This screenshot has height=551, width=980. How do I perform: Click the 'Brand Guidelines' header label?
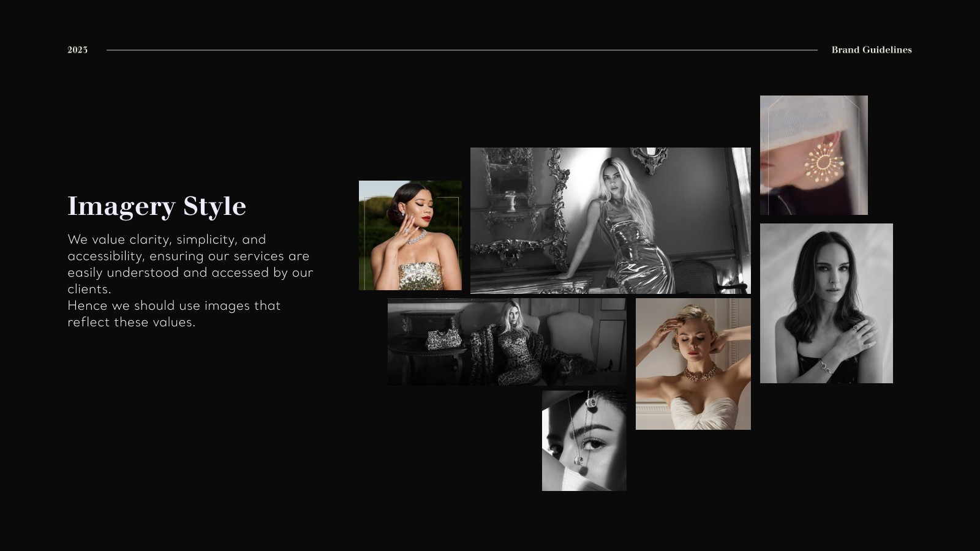click(872, 50)
